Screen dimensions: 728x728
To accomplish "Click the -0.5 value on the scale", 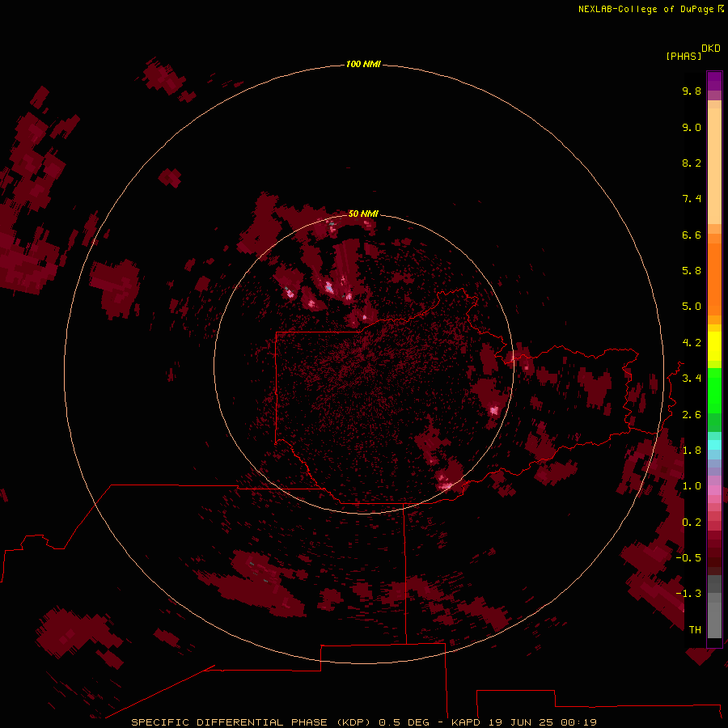I will tap(688, 558).
